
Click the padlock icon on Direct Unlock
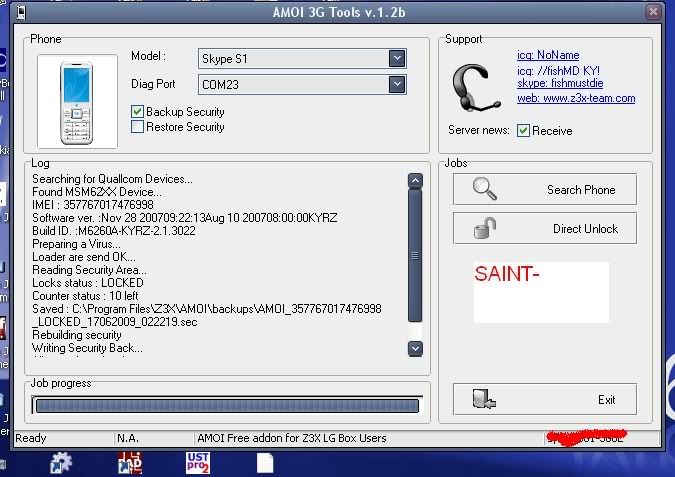tap(484, 229)
